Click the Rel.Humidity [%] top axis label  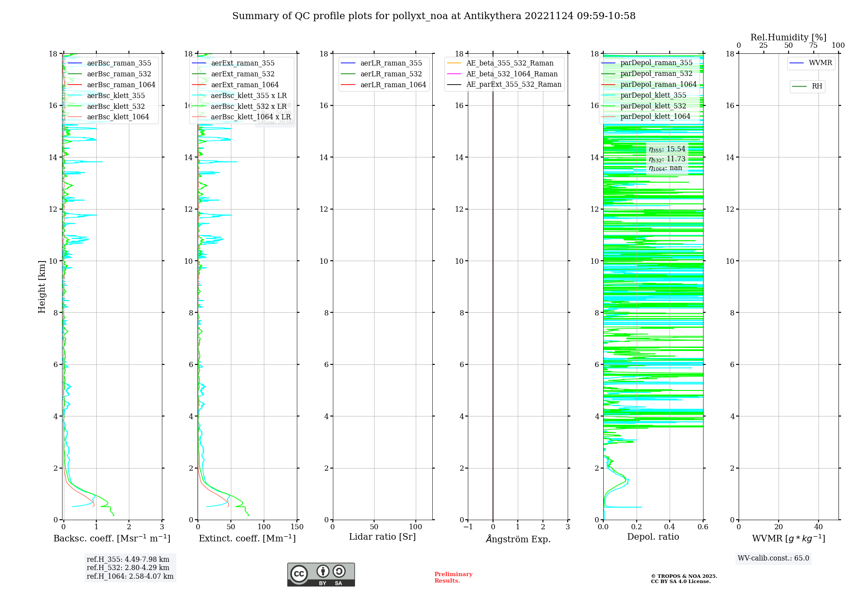788,37
